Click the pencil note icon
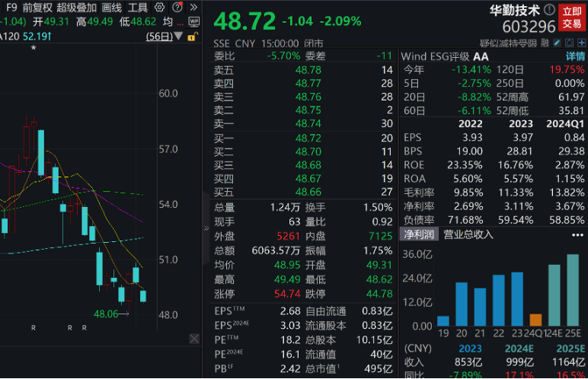This screenshot has width=588, height=379. point(557,43)
